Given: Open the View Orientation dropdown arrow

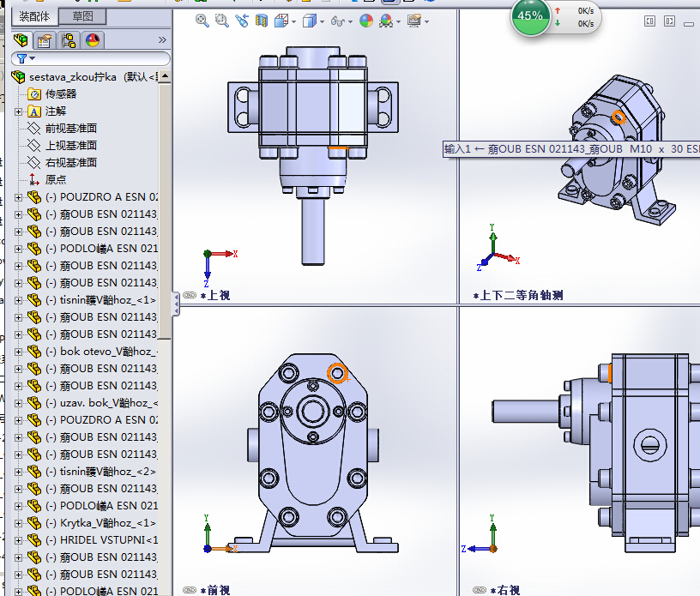Looking at the screenshot, I should click(293, 21).
